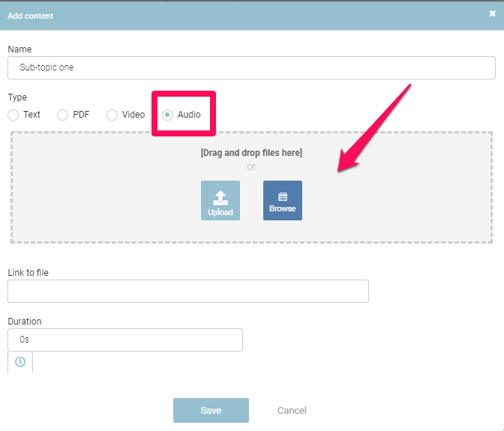
Task: Click the Name field label
Action: pos(19,49)
